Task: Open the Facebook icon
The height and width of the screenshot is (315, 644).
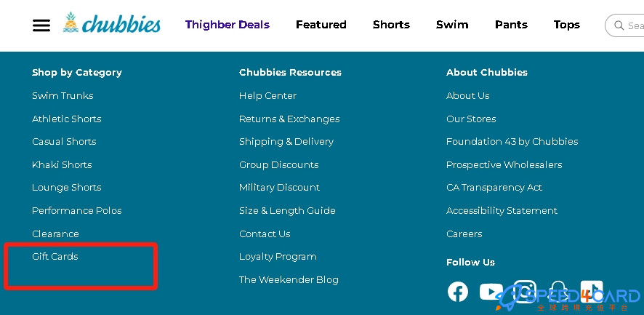Action: pyautogui.click(x=457, y=292)
